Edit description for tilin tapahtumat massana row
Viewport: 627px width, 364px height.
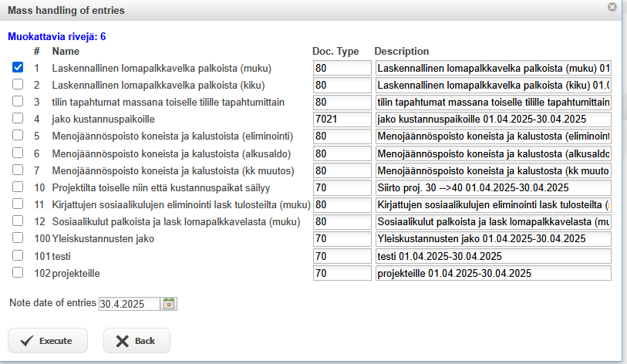tap(493, 103)
